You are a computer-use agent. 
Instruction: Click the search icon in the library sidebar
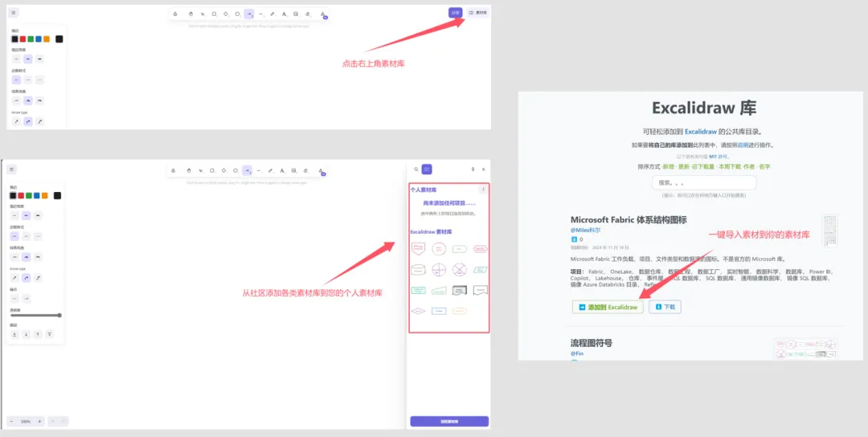click(x=416, y=169)
